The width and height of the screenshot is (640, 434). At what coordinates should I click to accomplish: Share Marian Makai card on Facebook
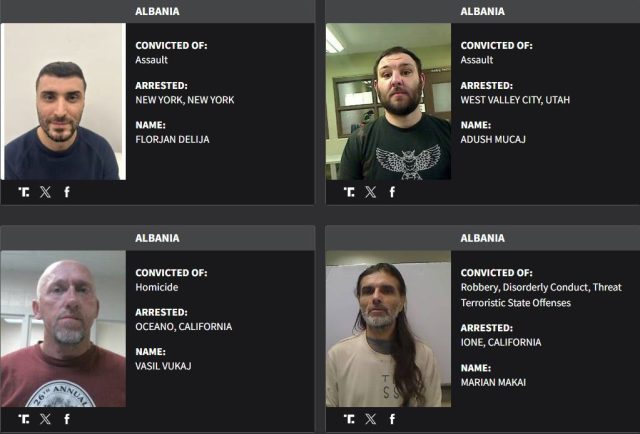coord(392,419)
